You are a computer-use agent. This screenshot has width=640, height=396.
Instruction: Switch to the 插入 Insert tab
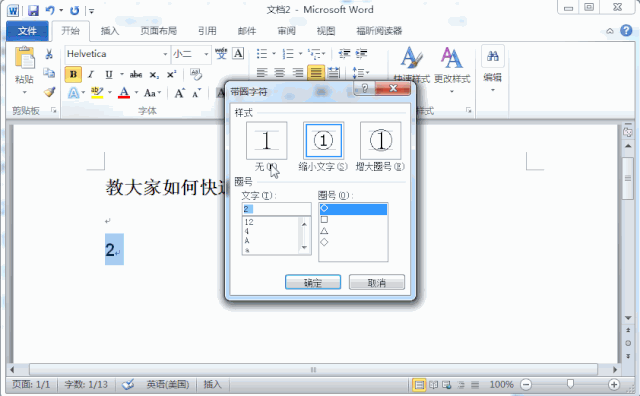click(110, 31)
